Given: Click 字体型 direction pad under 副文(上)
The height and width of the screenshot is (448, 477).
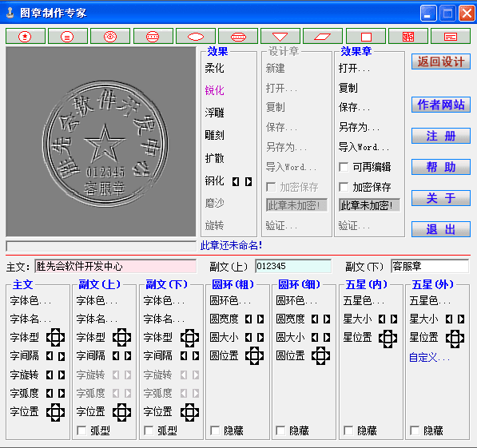Looking at the screenshot, I should pyautogui.click(x=121, y=337).
